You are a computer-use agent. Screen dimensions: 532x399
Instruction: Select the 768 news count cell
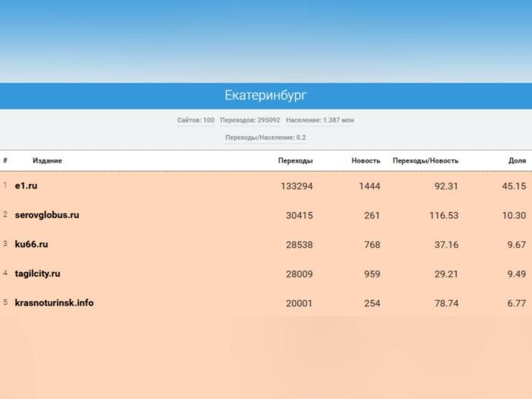[x=372, y=245]
